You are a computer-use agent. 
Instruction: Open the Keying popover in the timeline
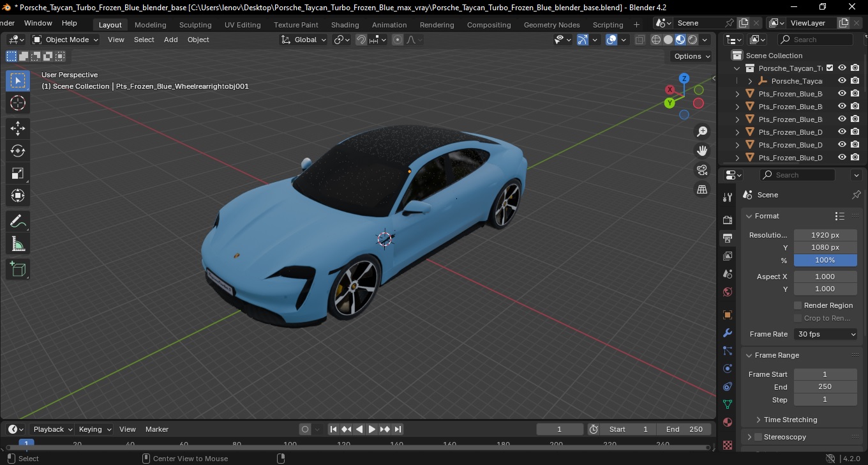[94, 429]
